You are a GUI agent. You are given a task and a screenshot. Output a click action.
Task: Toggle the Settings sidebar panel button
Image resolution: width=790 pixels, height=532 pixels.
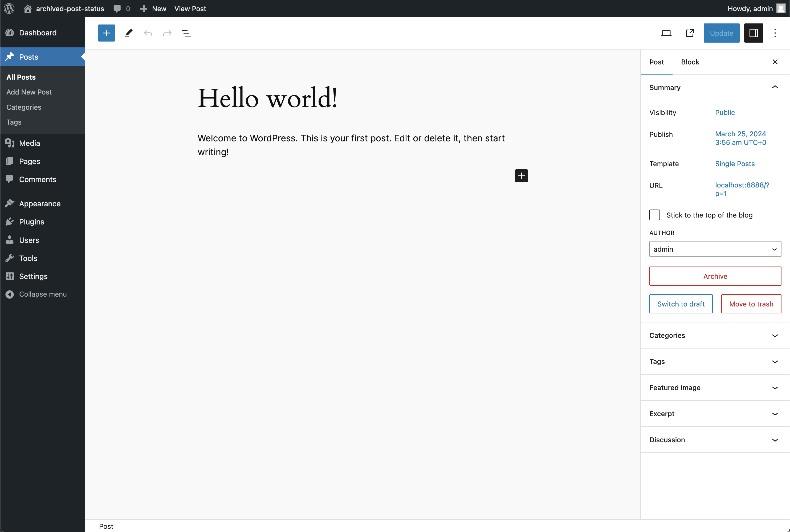(x=753, y=33)
